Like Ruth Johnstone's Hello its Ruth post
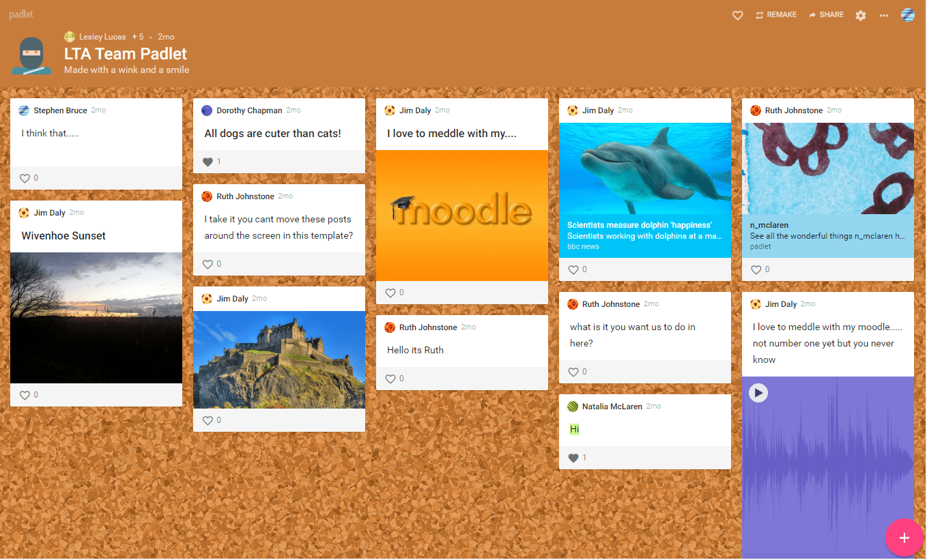This screenshot has height=560, width=927. (392, 378)
